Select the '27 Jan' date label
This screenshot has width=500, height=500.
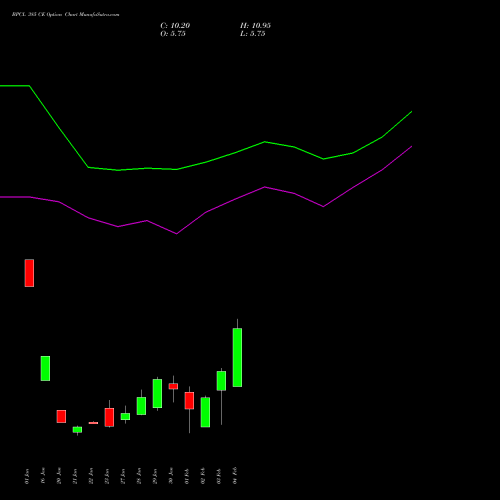123,476
